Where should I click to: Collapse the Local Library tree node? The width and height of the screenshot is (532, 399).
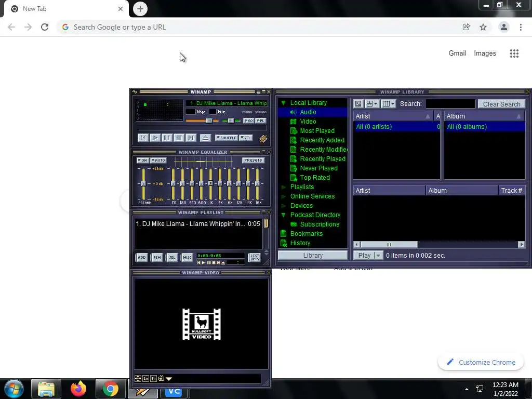click(x=283, y=103)
